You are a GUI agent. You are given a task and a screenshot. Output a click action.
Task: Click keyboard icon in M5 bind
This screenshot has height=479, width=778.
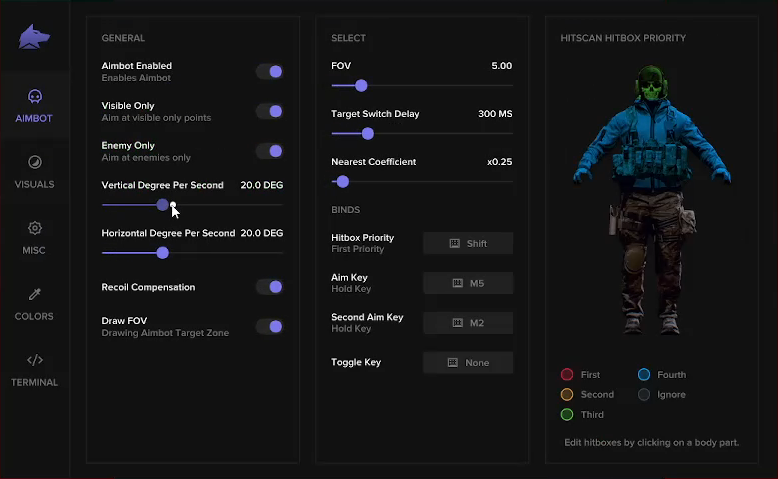[x=457, y=283]
